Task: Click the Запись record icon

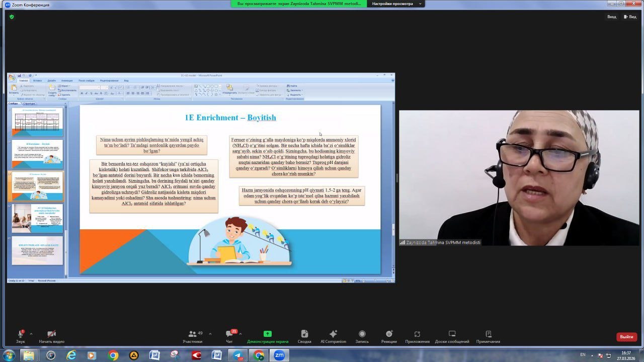Action: [362, 336]
